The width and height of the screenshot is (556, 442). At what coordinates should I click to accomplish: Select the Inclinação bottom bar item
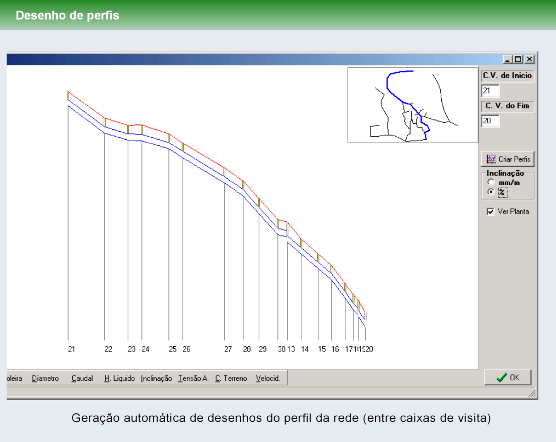pyautogui.click(x=156, y=379)
